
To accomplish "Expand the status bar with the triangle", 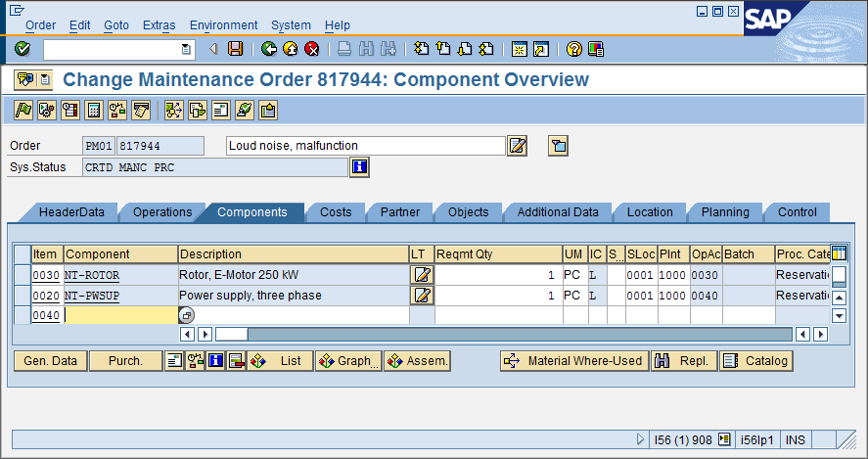I will pyautogui.click(x=641, y=439).
